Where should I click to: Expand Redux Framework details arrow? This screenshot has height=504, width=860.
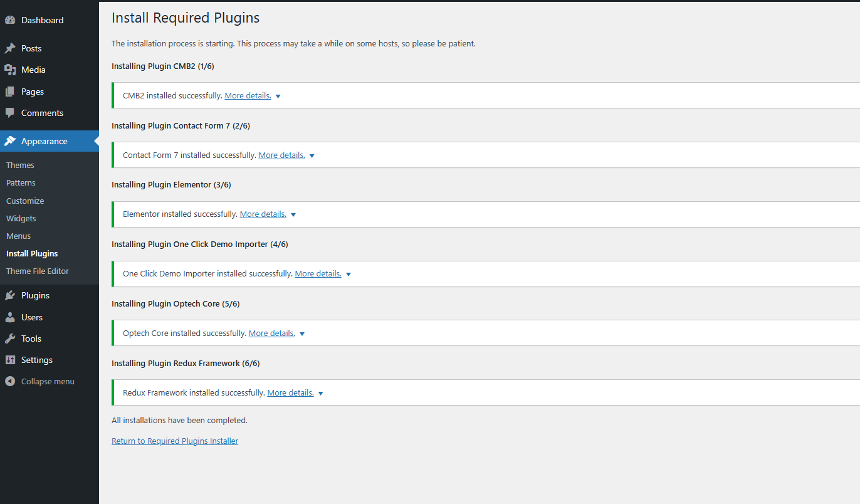click(321, 394)
